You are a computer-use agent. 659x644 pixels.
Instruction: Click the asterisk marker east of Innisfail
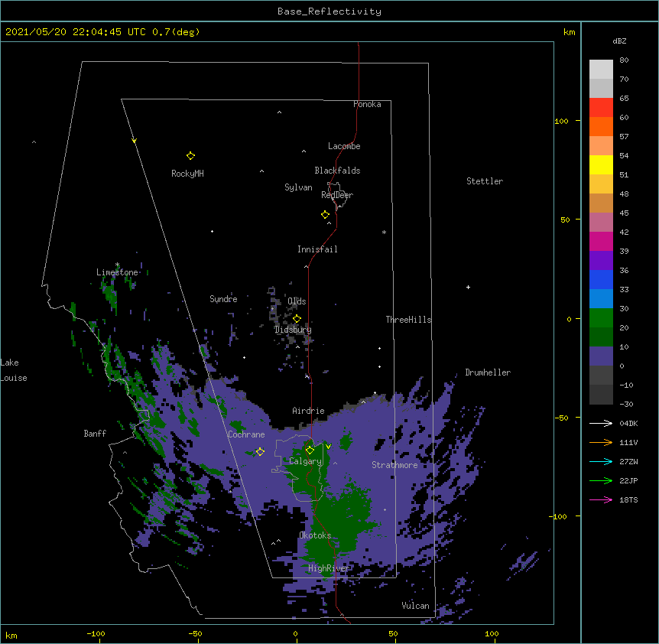384,232
